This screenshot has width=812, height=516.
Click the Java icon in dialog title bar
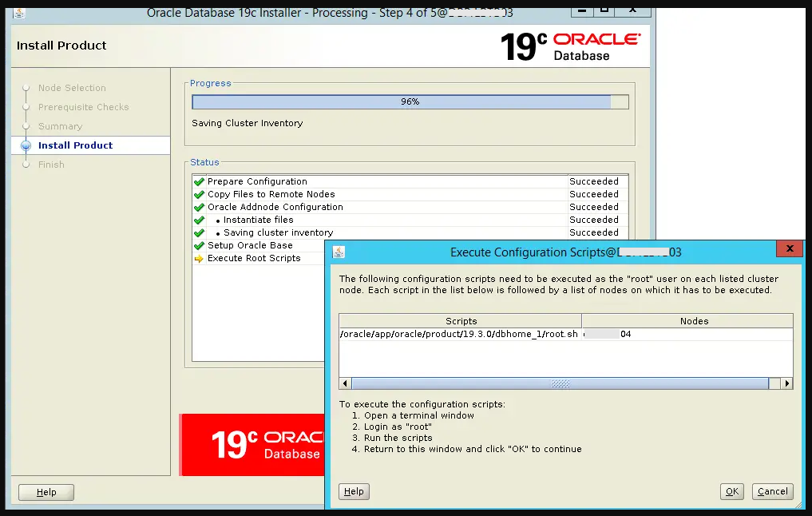339,252
